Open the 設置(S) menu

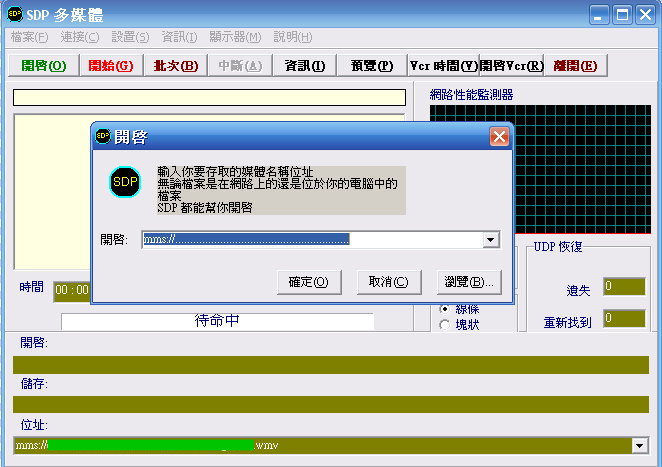(x=130, y=37)
